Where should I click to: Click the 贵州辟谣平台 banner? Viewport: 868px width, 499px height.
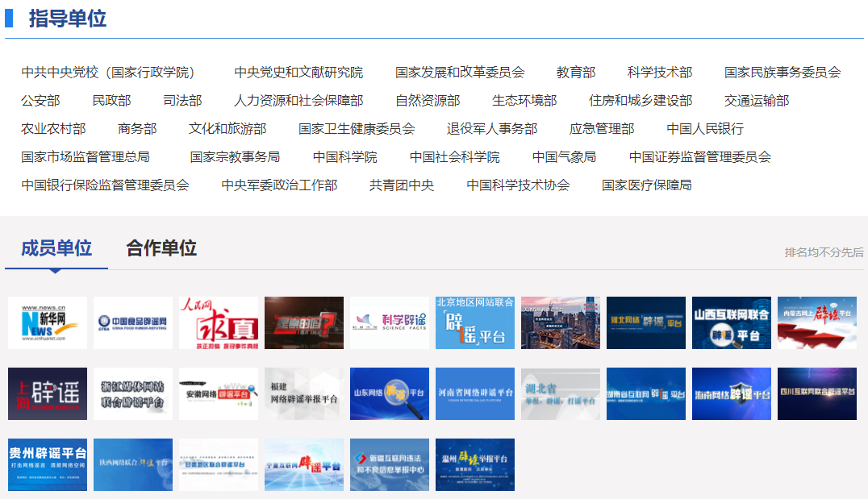pos(48,464)
